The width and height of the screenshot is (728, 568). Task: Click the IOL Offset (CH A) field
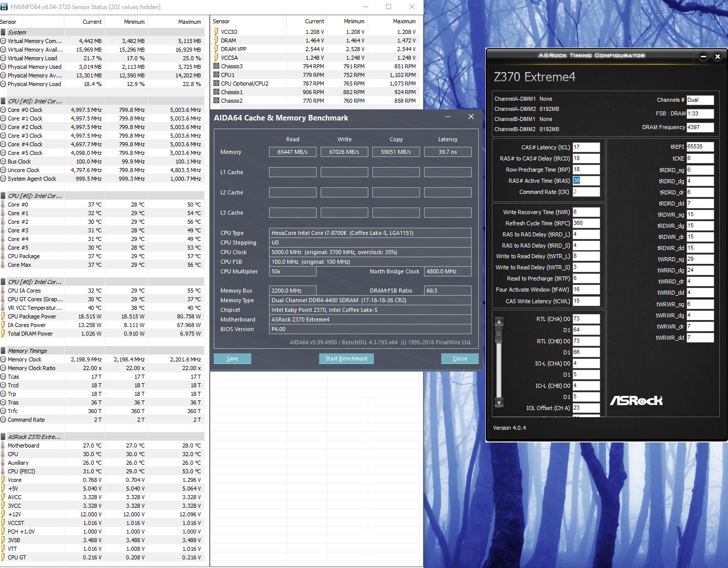pyautogui.click(x=586, y=408)
